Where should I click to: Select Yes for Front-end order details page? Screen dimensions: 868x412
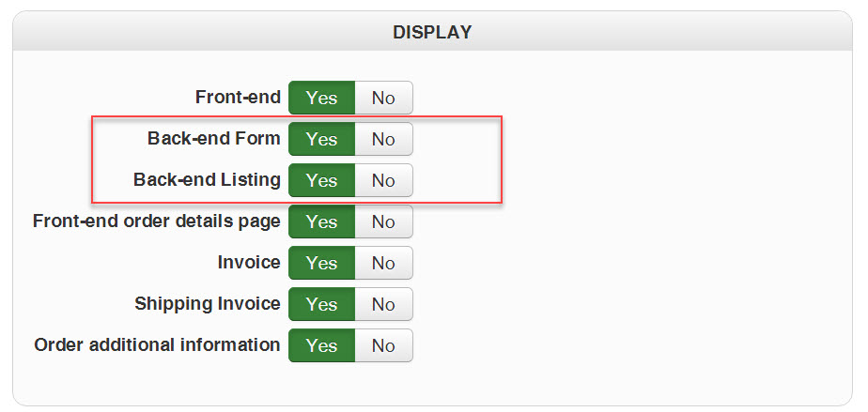tap(321, 221)
